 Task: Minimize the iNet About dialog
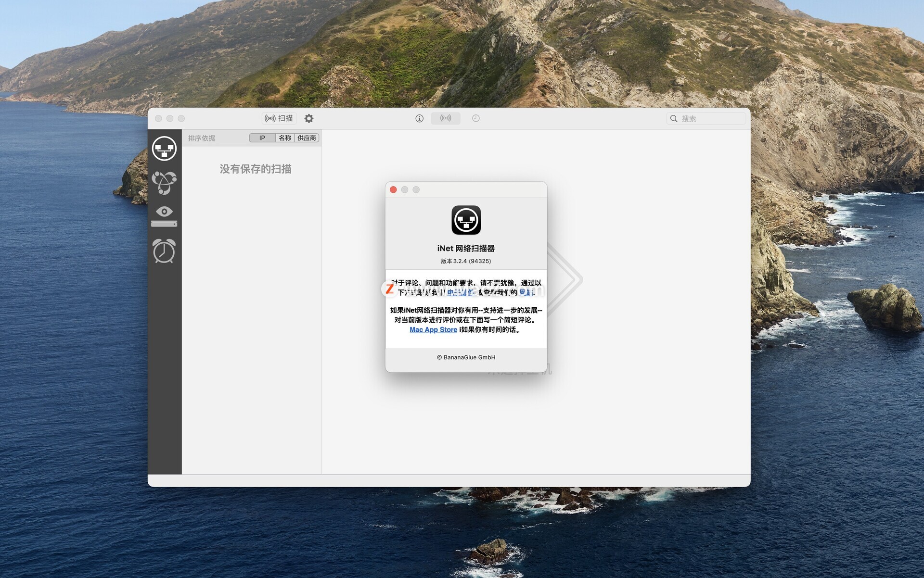click(405, 189)
